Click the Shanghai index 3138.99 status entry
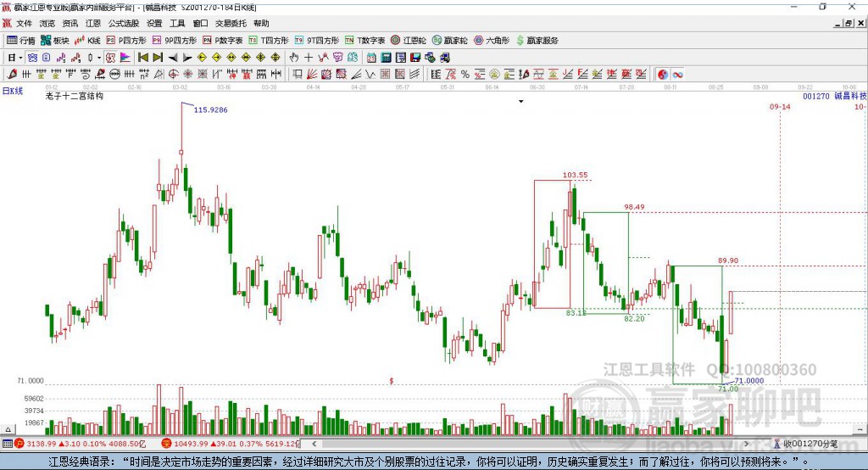 click(81, 444)
